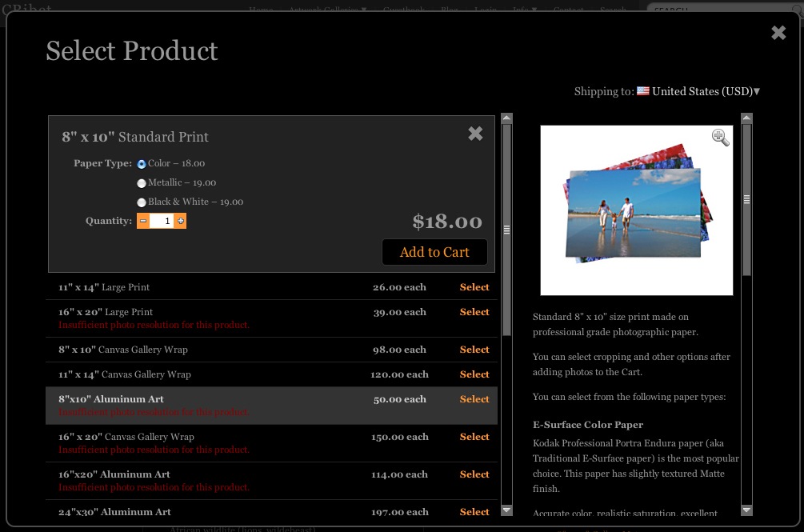
Task: Choose Metallic paper type
Action: click(x=142, y=183)
